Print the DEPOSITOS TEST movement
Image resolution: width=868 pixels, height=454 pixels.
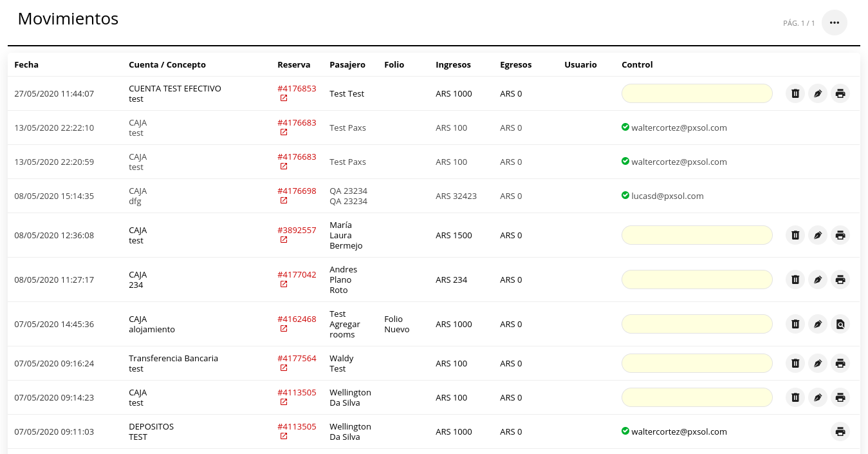point(840,431)
